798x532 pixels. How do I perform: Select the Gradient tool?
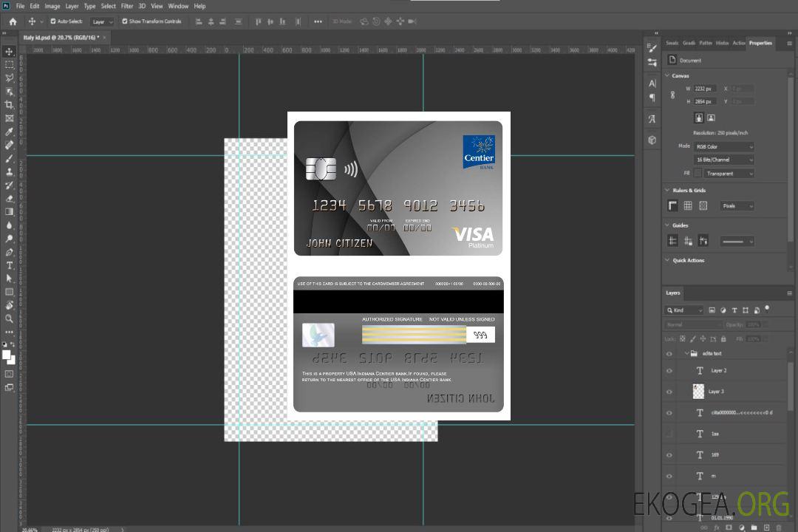coord(9,212)
